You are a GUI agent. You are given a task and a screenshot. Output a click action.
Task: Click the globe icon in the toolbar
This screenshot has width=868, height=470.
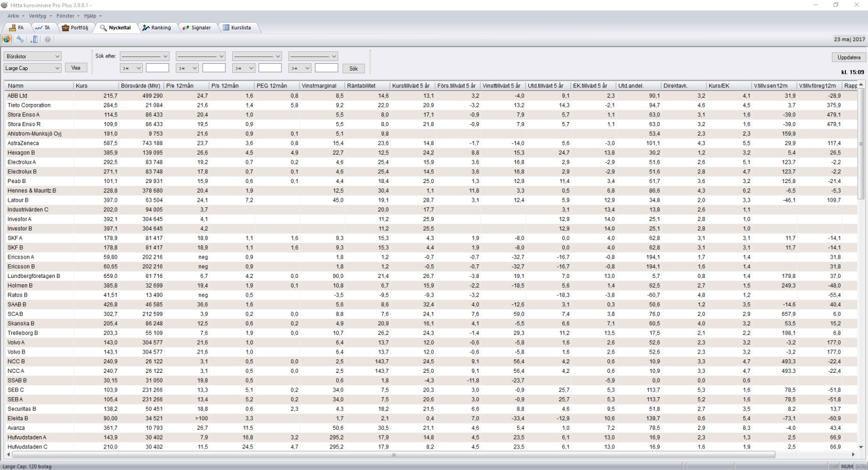coord(7,40)
